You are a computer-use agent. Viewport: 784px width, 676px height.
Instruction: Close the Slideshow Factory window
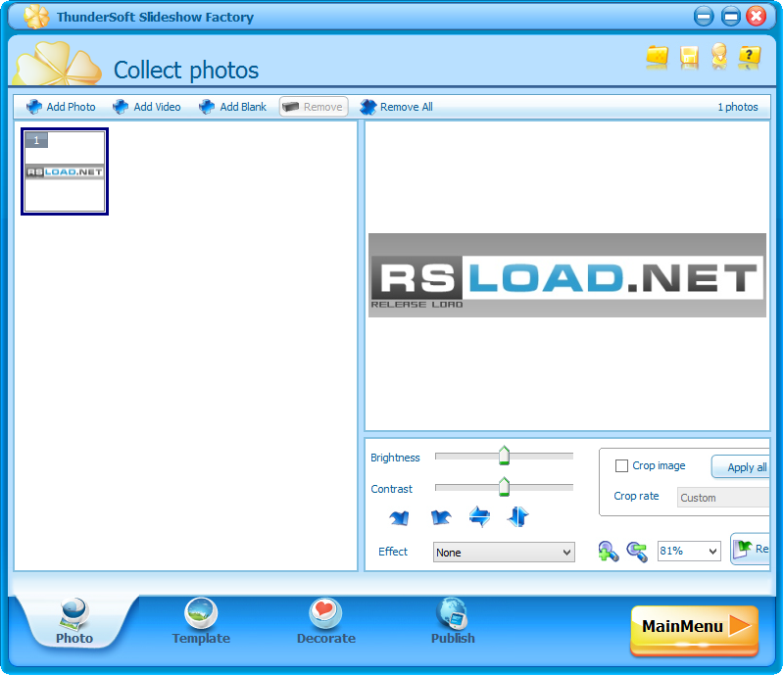[x=756, y=17]
